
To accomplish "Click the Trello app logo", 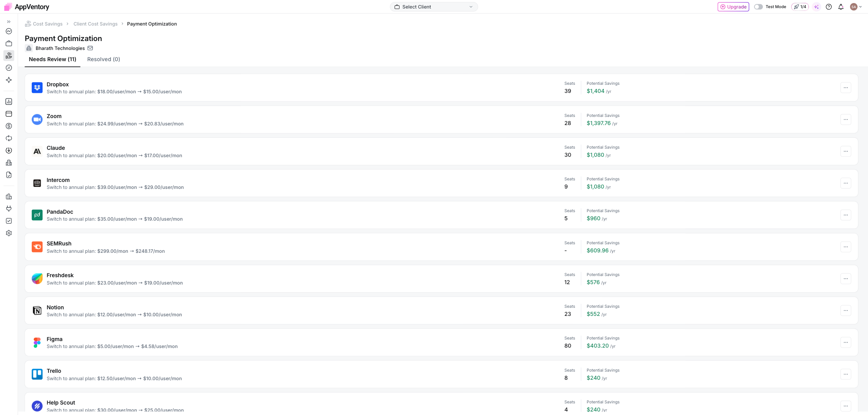I will click(x=37, y=374).
